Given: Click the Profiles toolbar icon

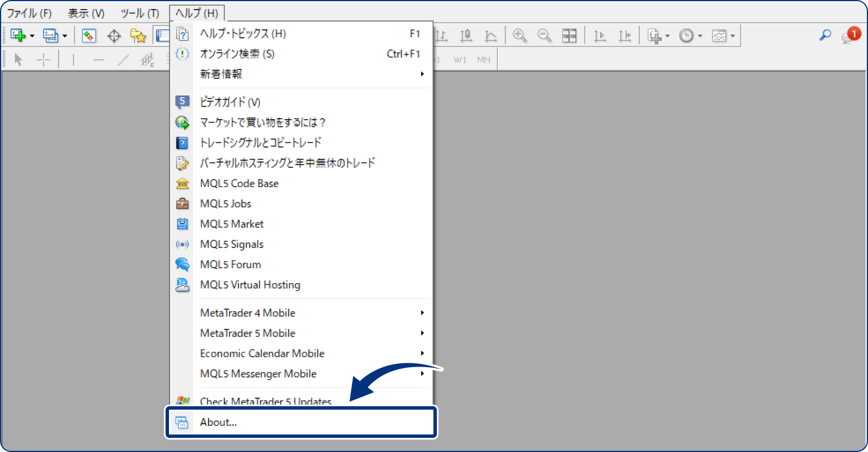Looking at the screenshot, I should tap(51, 36).
